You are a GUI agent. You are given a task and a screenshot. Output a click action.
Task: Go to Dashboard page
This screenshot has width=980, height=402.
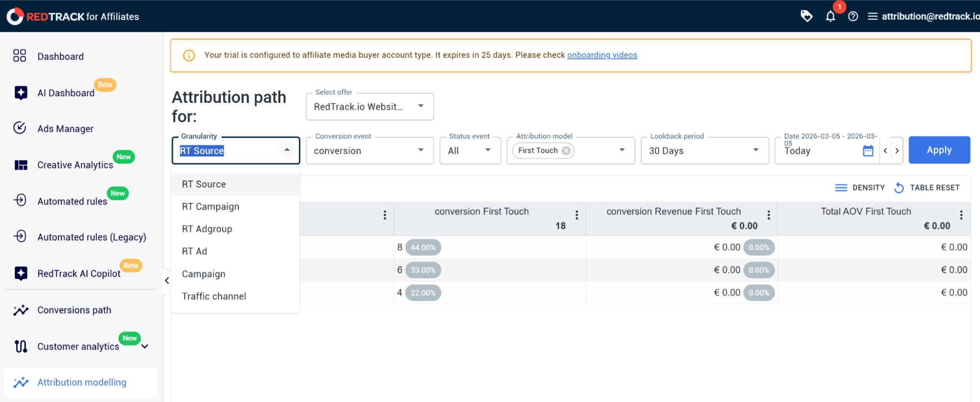coord(60,56)
